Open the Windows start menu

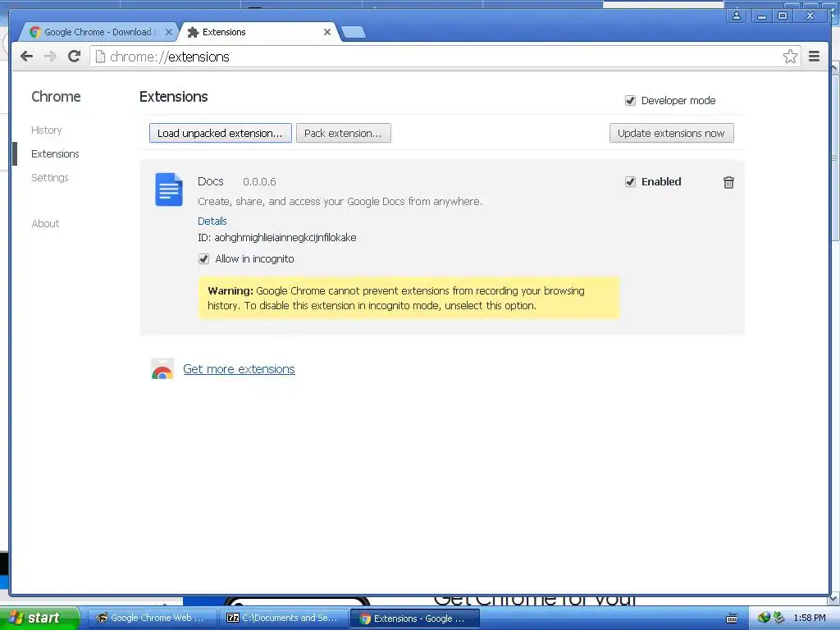click(x=39, y=618)
